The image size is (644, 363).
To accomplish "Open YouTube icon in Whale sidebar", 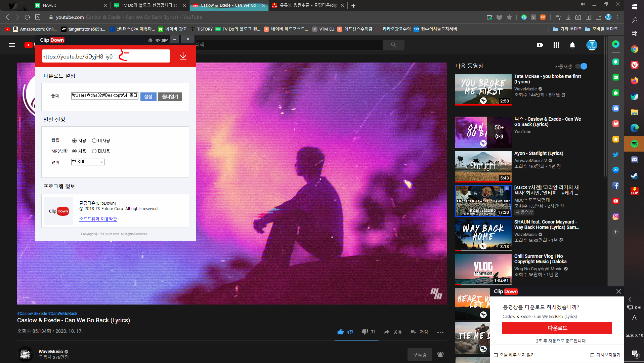I will (616, 201).
